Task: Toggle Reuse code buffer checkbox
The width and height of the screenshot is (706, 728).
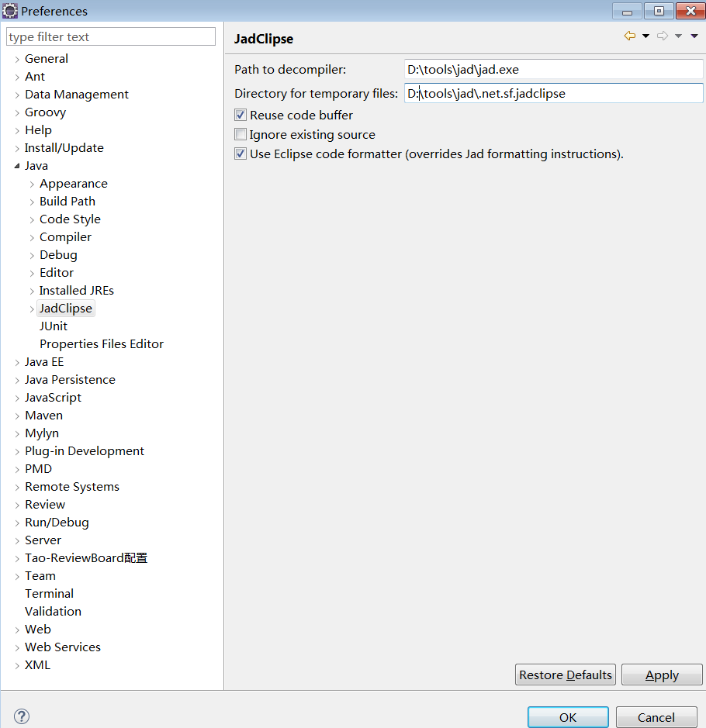Action: click(241, 116)
